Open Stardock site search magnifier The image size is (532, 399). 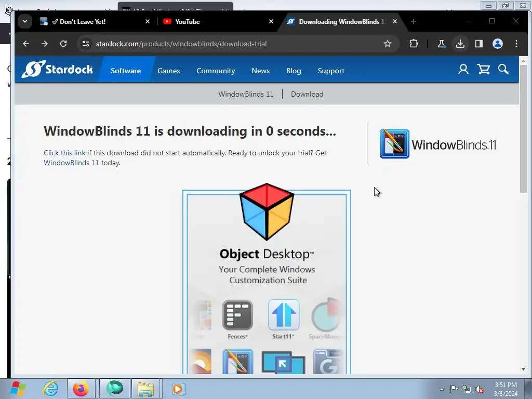pyautogui.click(x=503, y=69)
